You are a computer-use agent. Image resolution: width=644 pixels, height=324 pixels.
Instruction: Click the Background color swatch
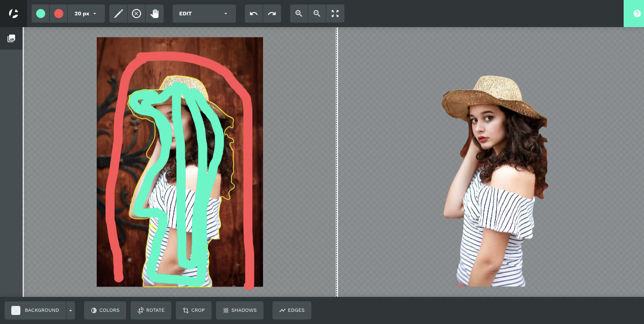[x=16, y=310]
